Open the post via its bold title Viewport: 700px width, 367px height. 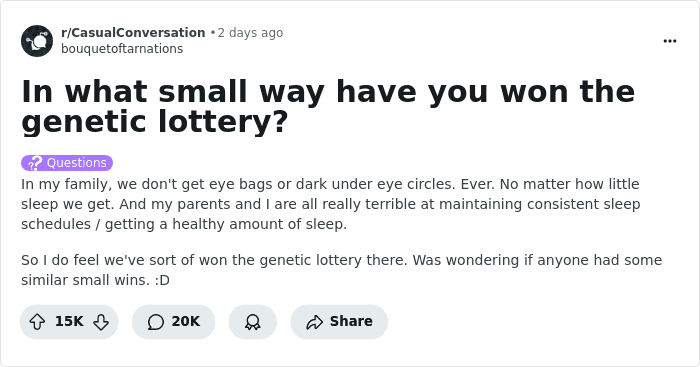pos(328,106)
